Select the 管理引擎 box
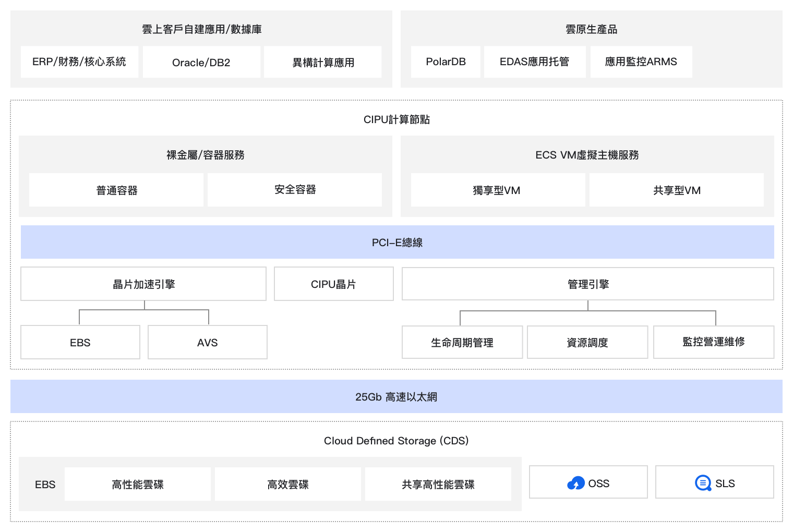 click(x=588, y=284)
